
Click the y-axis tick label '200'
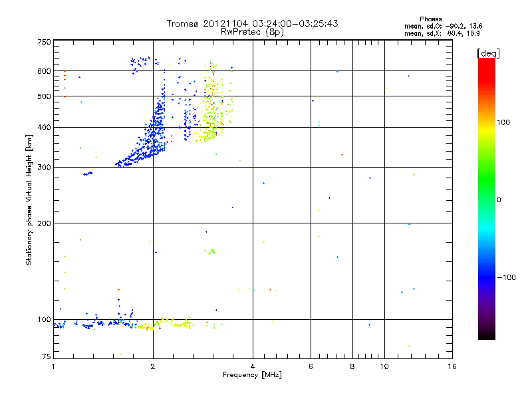point(44,223)
